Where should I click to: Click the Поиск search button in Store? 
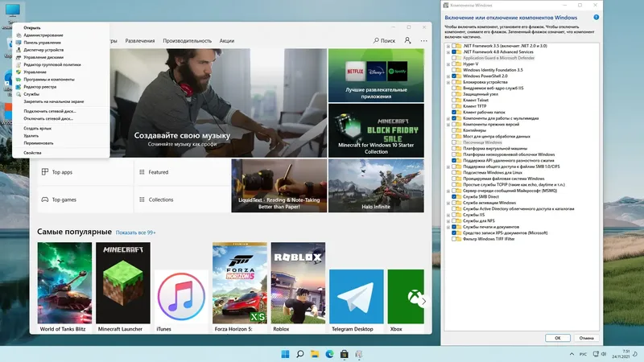(384, 41)
